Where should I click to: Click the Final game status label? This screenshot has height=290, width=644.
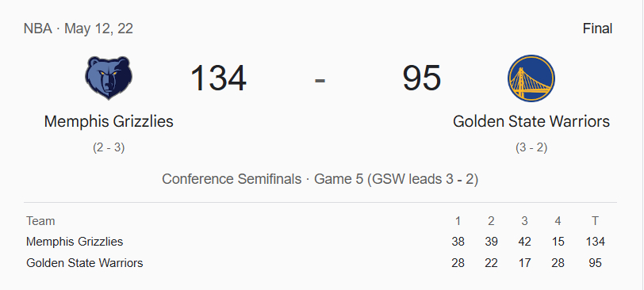[x=597, y=29]
